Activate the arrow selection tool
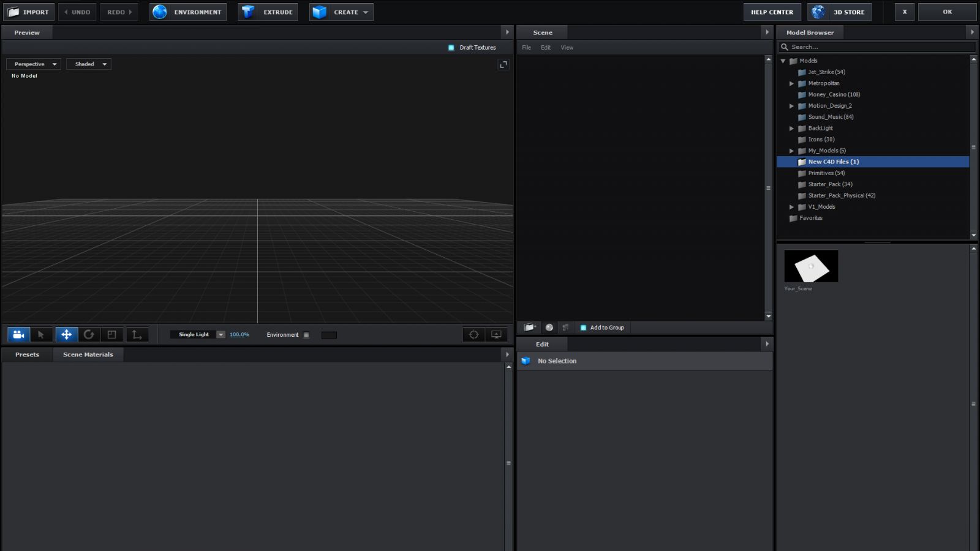Viewport: 980px width, 551px height. pyautogui.click(x=41, y=334)
